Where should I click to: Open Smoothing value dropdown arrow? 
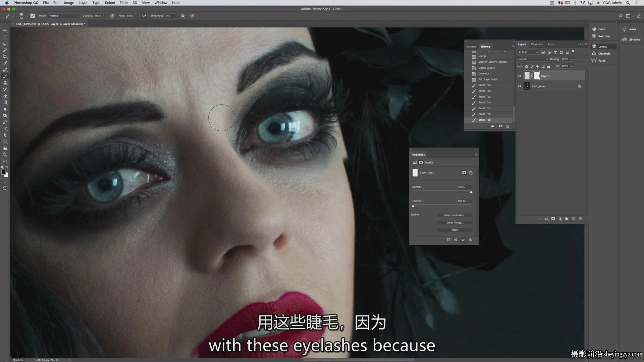click(176, 16)
